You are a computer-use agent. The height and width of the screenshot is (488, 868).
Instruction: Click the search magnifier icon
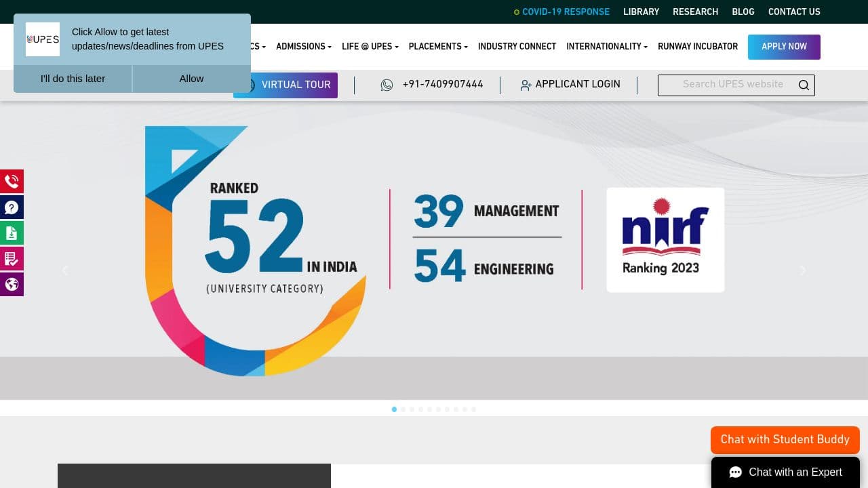(x=803, y=85)
